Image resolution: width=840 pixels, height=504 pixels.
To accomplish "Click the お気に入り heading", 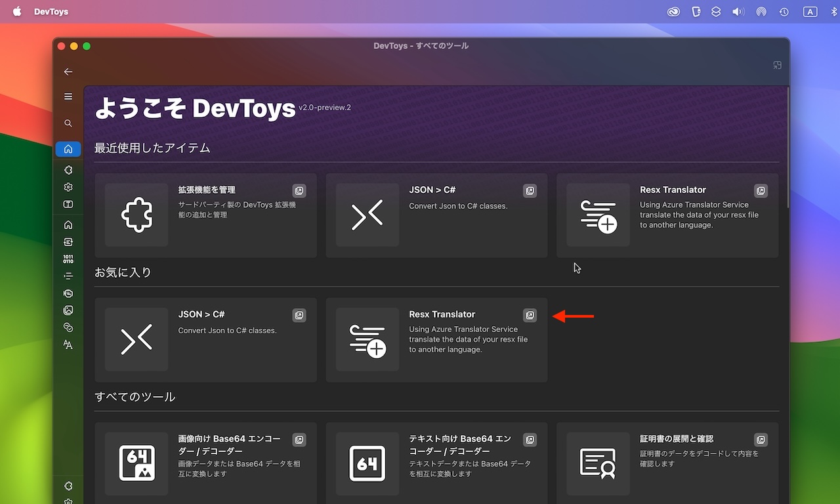I will (x=123, y=272).
